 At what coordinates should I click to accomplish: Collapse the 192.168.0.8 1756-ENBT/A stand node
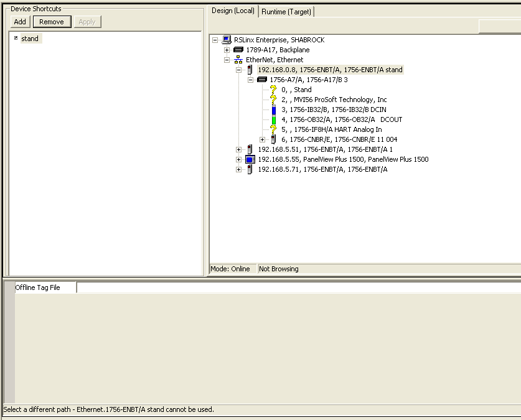pos(238,70)
